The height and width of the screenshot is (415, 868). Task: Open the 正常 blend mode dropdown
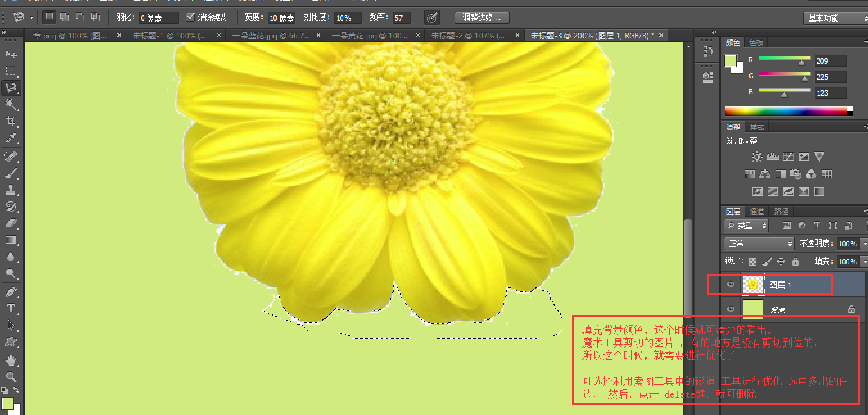click(759, 244)
